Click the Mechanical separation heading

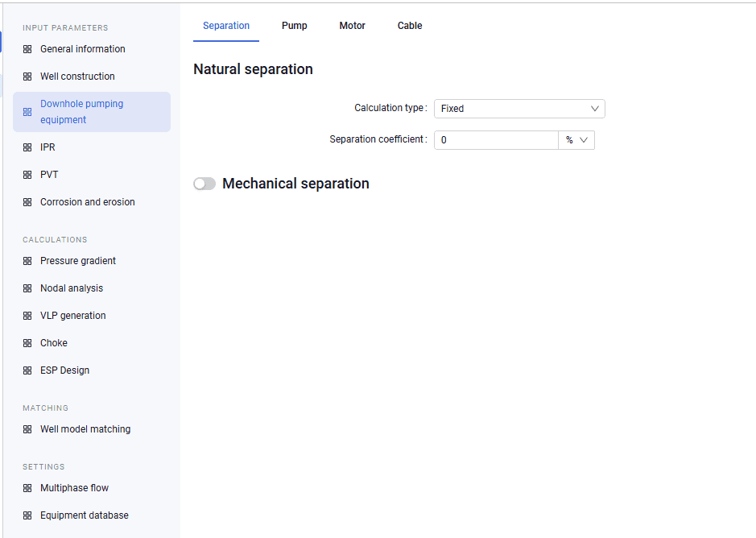(295, 184)
